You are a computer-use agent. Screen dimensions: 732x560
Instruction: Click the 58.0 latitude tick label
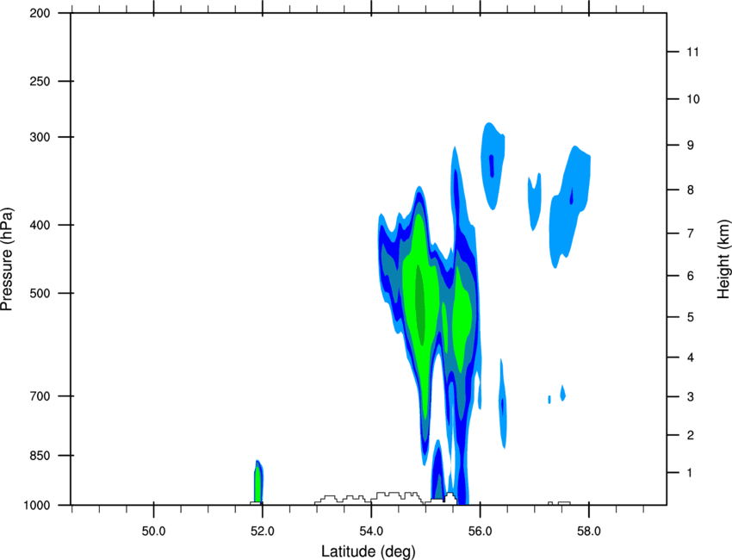click(x=589, y=532)
